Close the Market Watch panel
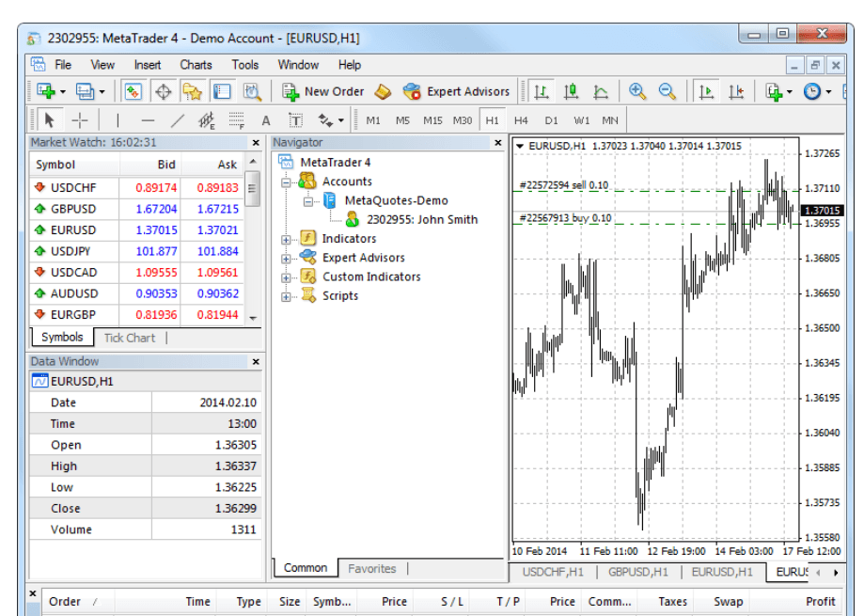 256,143
